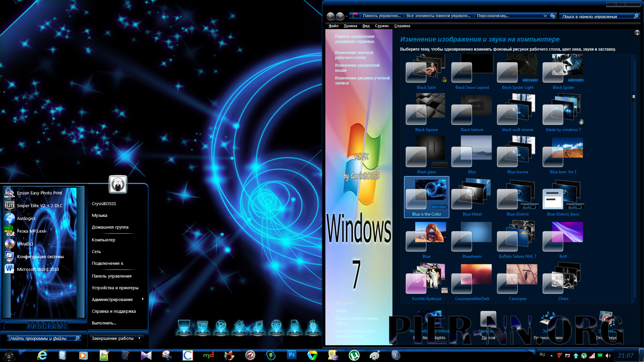
Task: Click Компьютер in Start menu
Action: coord(104,240)
